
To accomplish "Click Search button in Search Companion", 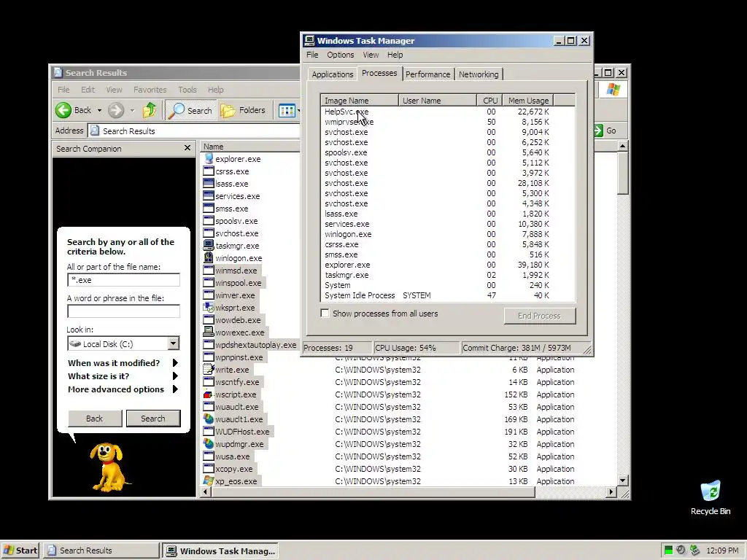I will click(x=153, y=418).
